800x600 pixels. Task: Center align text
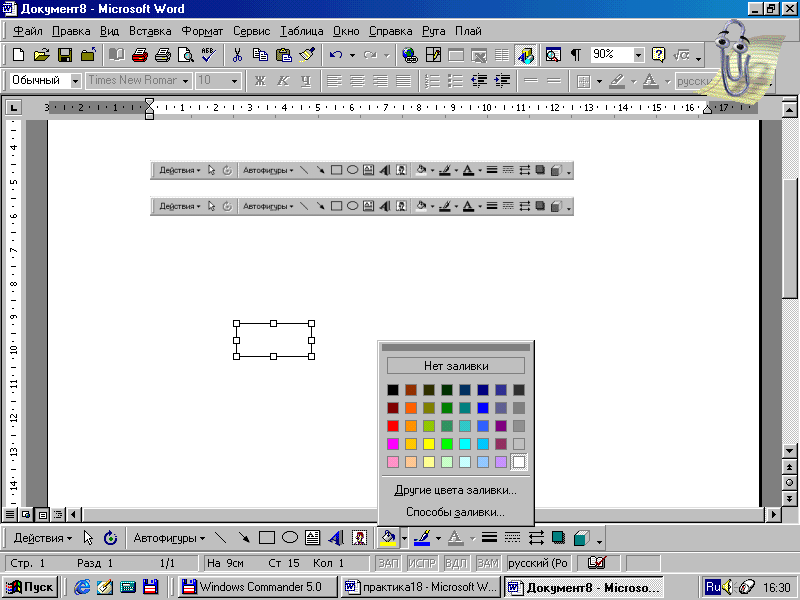(357, 81)
